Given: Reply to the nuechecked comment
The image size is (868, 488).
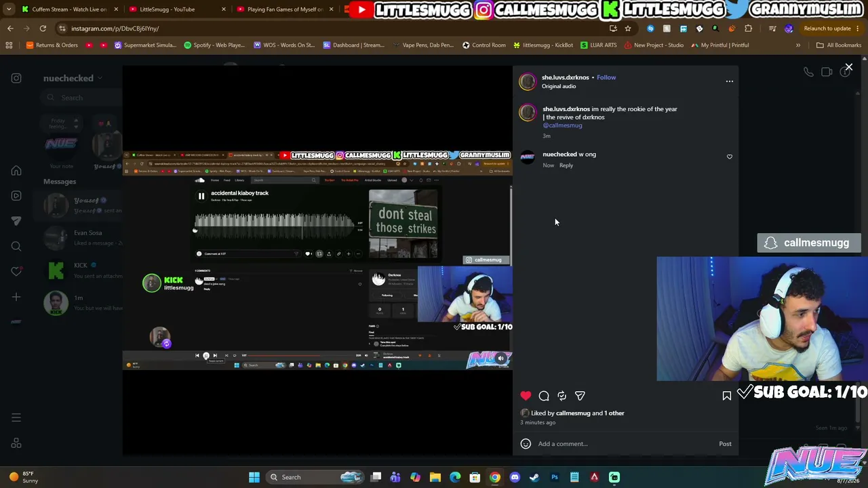Looking at the screenshot, I should 566,165.
